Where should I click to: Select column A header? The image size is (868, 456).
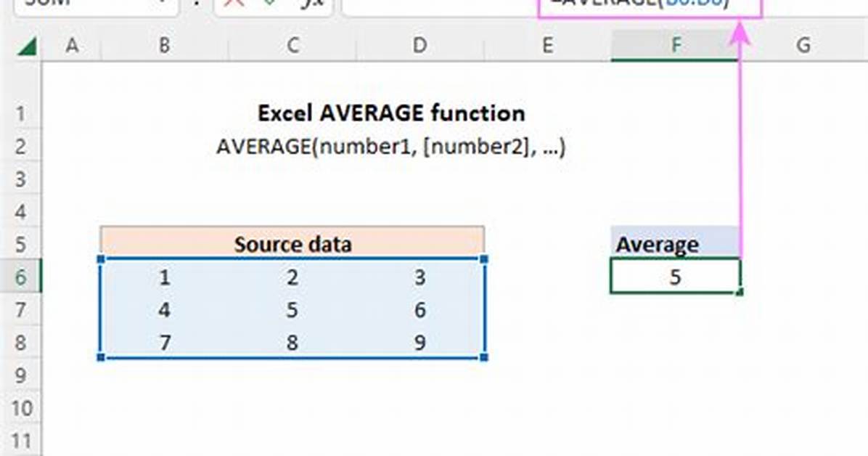[72, 46]
